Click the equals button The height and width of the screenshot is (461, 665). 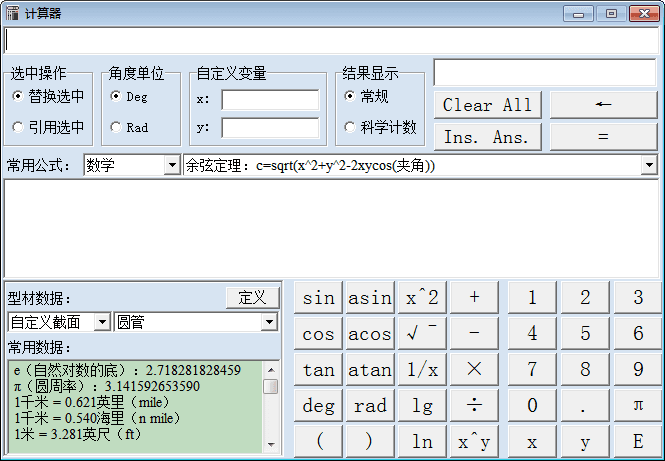[602, 137]
